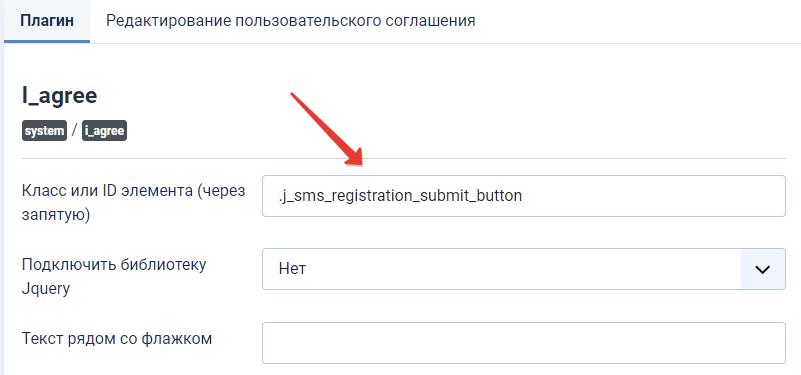Open Редактирование пользовательского соглашения tab
This screenshot has height=375, width=801.
point(291,21)
